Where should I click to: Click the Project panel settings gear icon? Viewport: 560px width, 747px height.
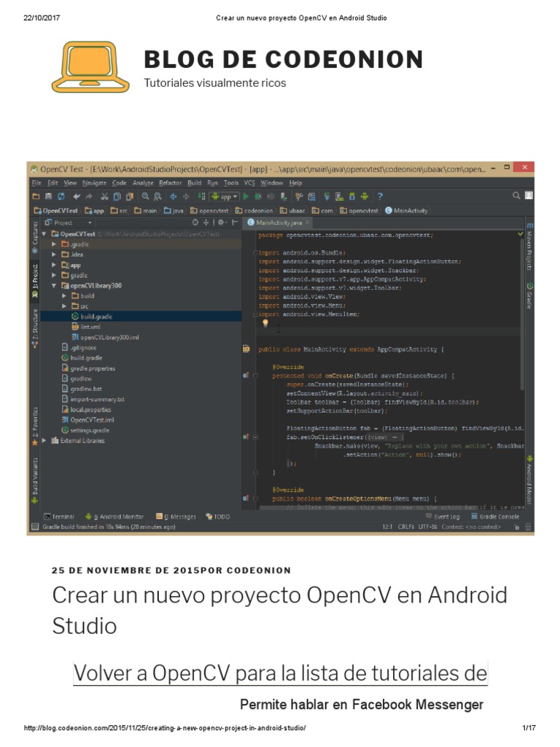222,222
